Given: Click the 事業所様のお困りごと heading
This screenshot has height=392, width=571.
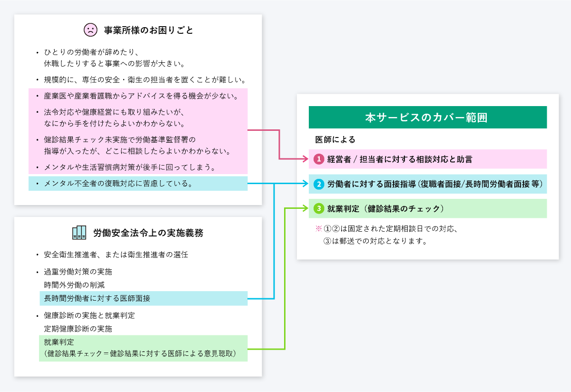Looking at the screenshot, I should point(148,30).
